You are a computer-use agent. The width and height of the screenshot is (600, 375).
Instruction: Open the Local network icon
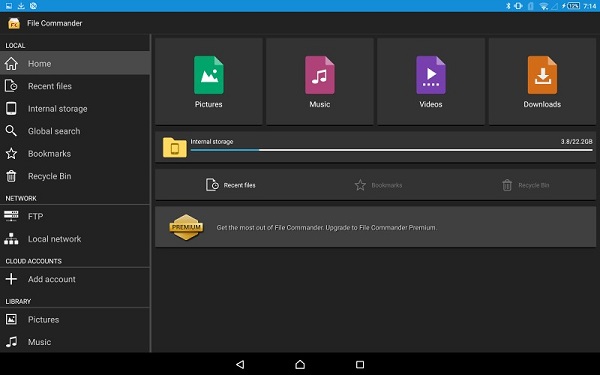point(11,239)
